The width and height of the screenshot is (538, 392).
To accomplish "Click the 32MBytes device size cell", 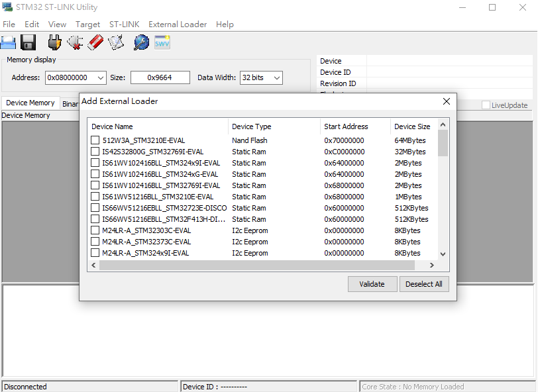I will tap(410, 152).
